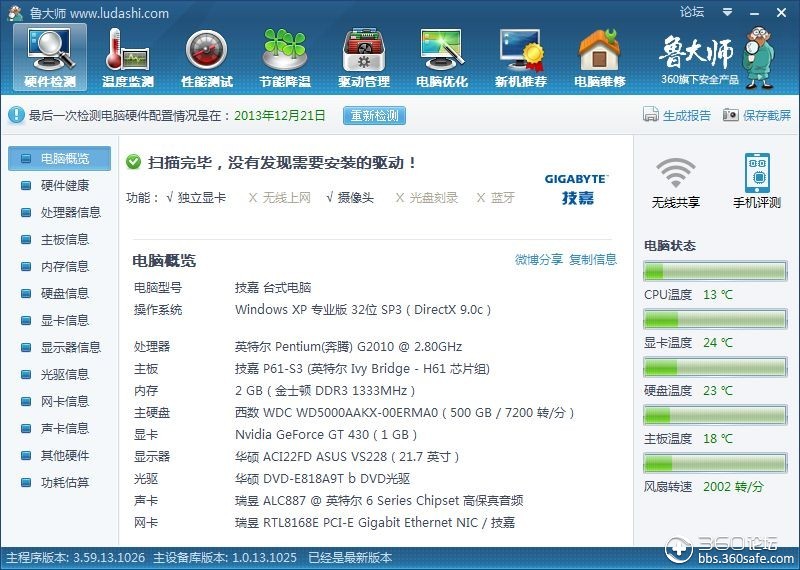The image size is (800, 570).
Task: Click the 主板温度 status bar
Action: [715, 415]
